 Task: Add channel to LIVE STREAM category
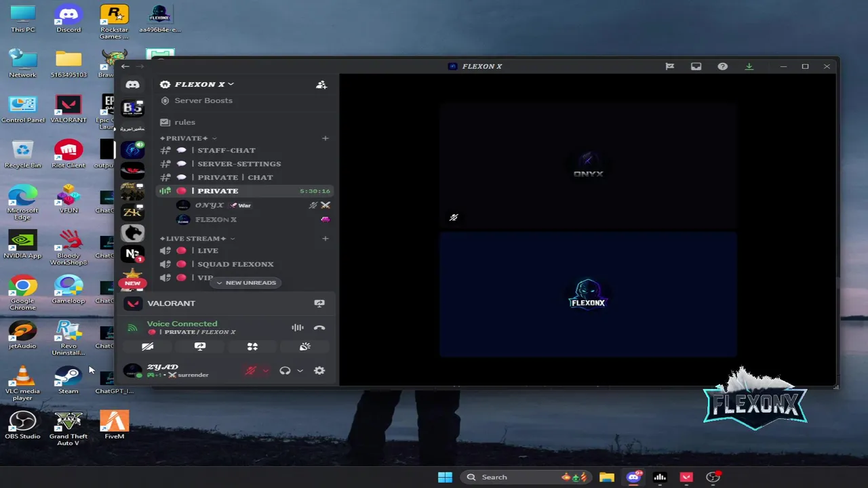tap(325, 239)
